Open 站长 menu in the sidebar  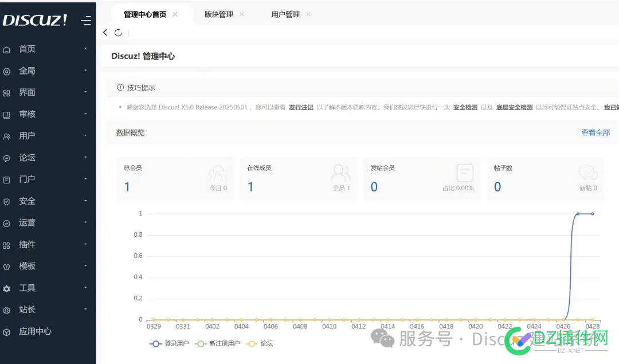point(27,310)
